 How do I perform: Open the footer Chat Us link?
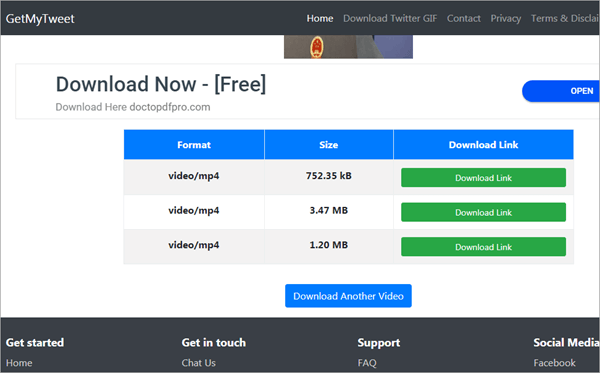pyautogui.click(x=199, y=363)
